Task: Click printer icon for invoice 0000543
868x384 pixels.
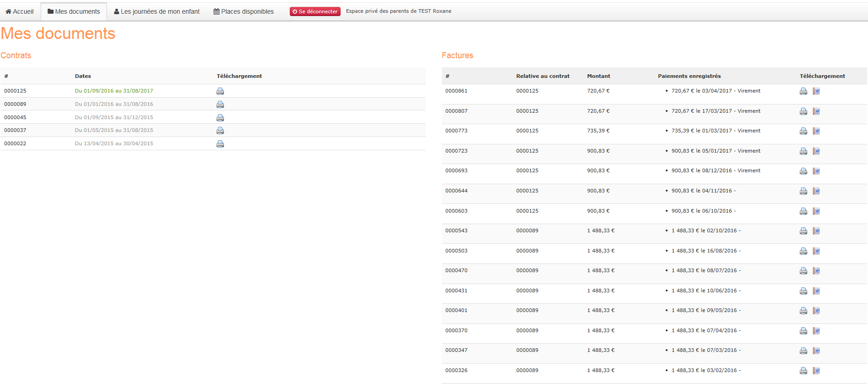Action: [803, 231]
